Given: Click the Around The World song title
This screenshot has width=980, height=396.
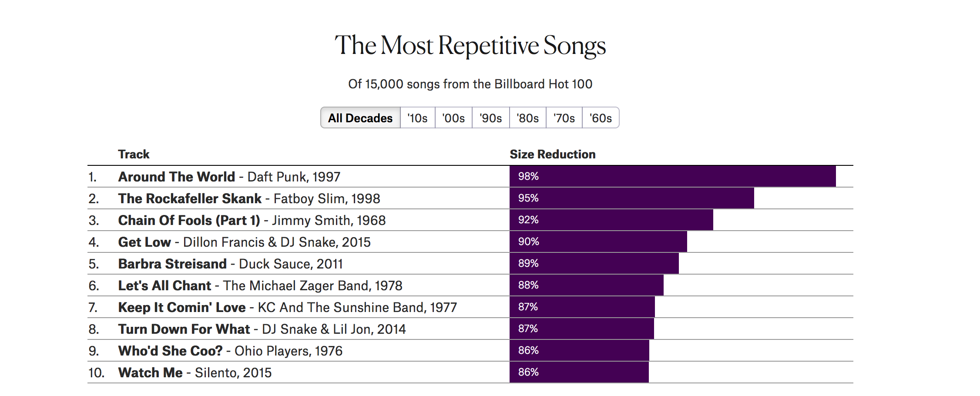Looking at the screenshot, I should [176, 177].
